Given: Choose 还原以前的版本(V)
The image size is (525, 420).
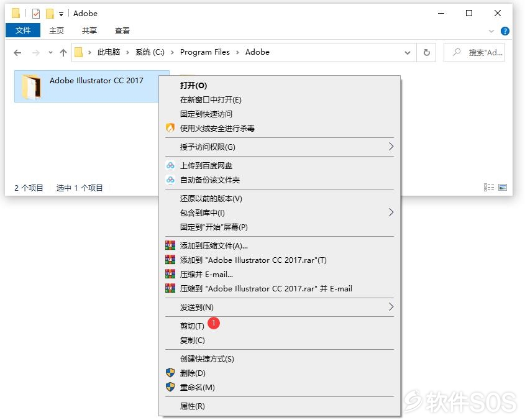Looking at the screenshot, I should pos(211,199).
